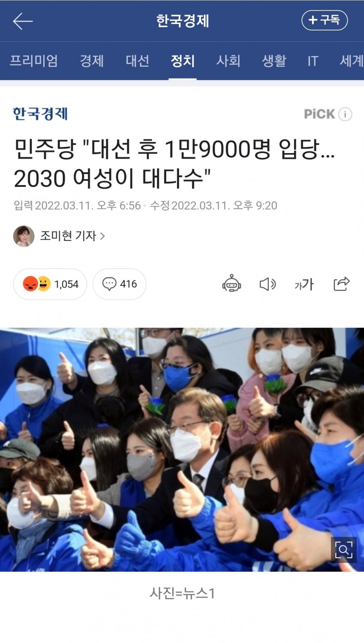Play article audio with speaker icon
This screenshot has width=364, height=643.
point(268,284)
